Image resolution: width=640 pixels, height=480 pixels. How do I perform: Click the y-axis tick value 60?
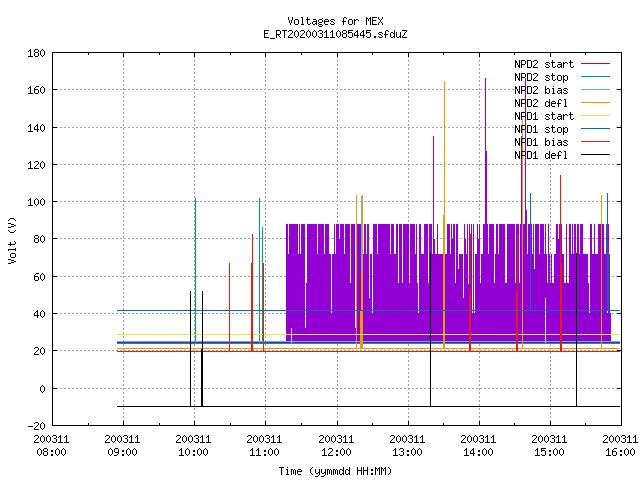coord(39,277)
